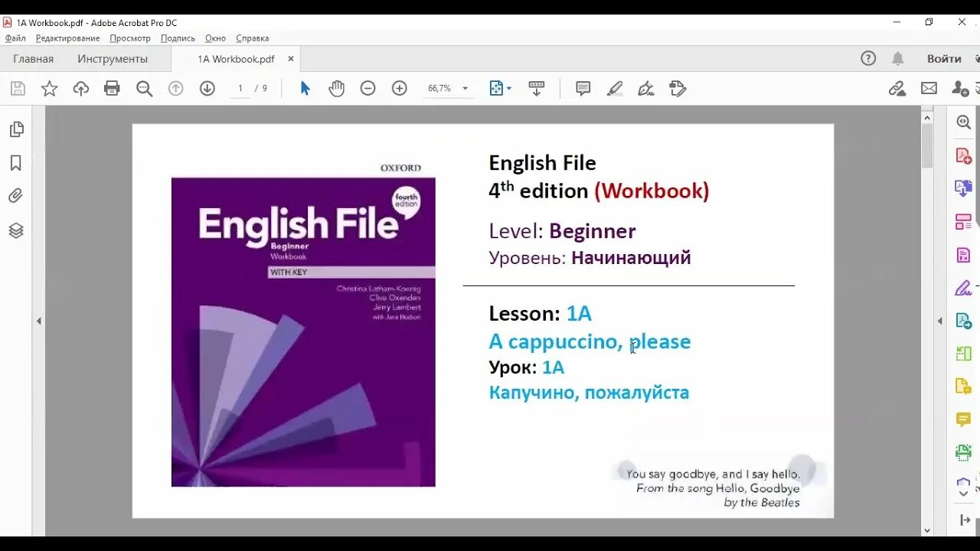Click the vertical scrollbar down arrow
The image size is (980, 551).
927,530
